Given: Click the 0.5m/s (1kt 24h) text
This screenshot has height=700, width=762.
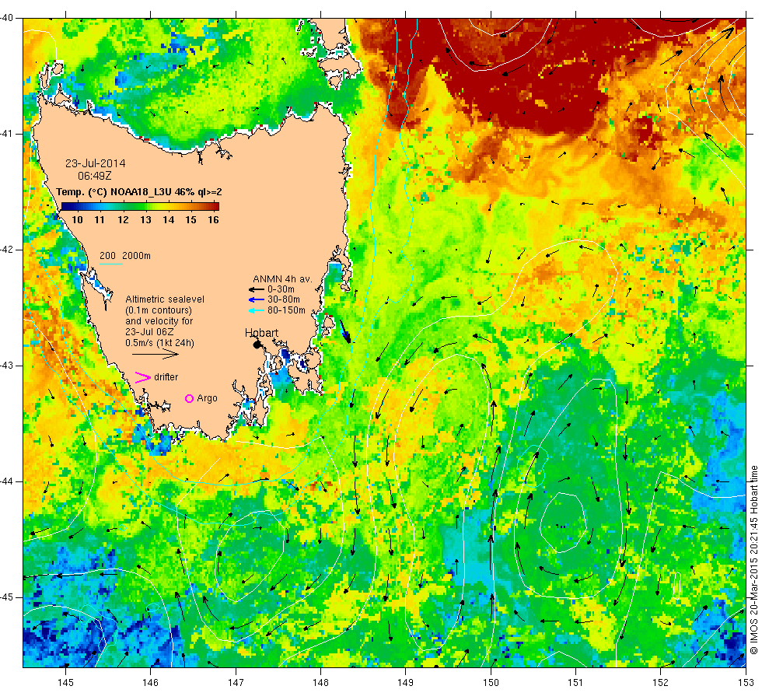Looking at the screenshot, I should point(159,343).
